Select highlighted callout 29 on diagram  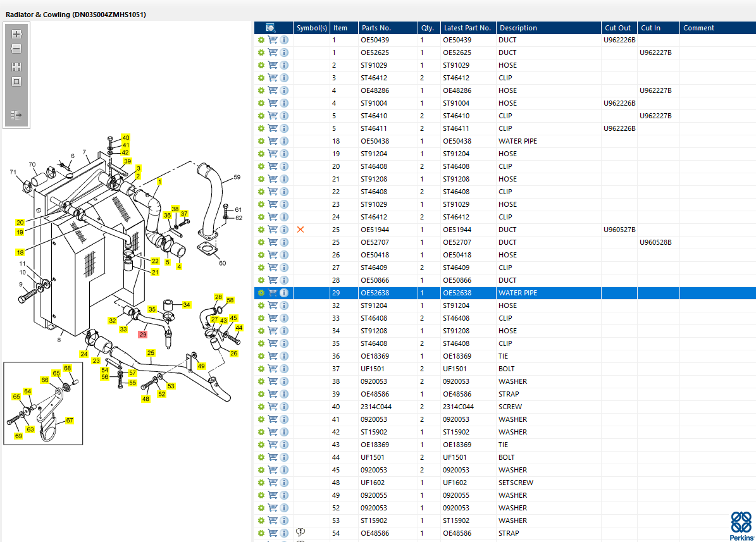click(x=143, y=334)
